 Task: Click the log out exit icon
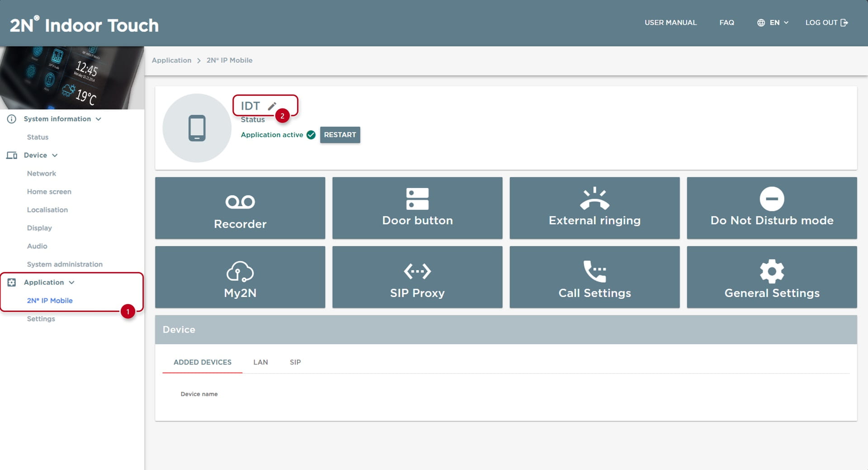[x=844, y=23]
